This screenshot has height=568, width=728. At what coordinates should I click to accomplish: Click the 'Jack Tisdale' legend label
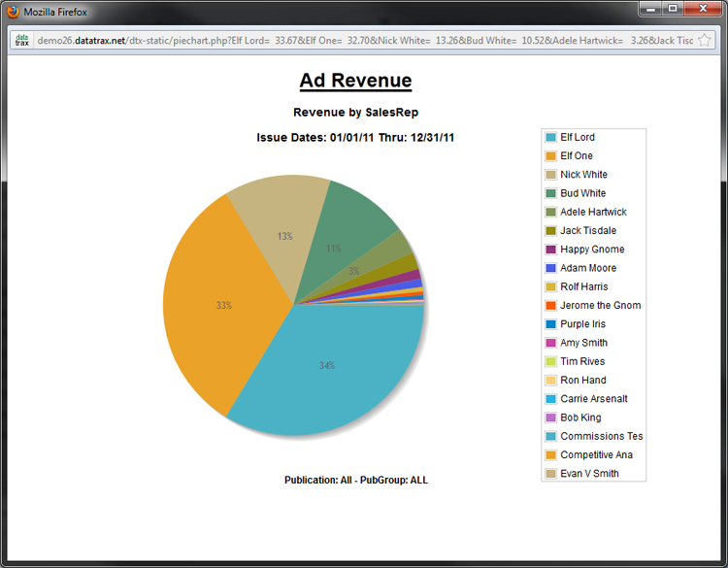point(588,230)
